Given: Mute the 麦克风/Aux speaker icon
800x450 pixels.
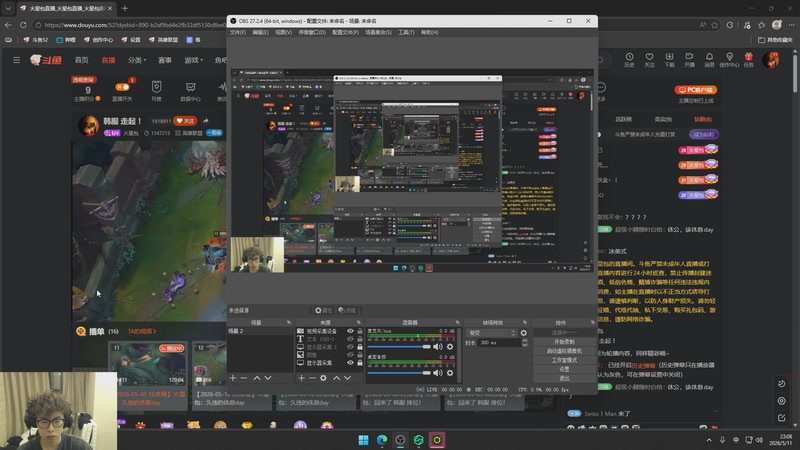Looking at the screenshot, I should [x=438, y=347].
